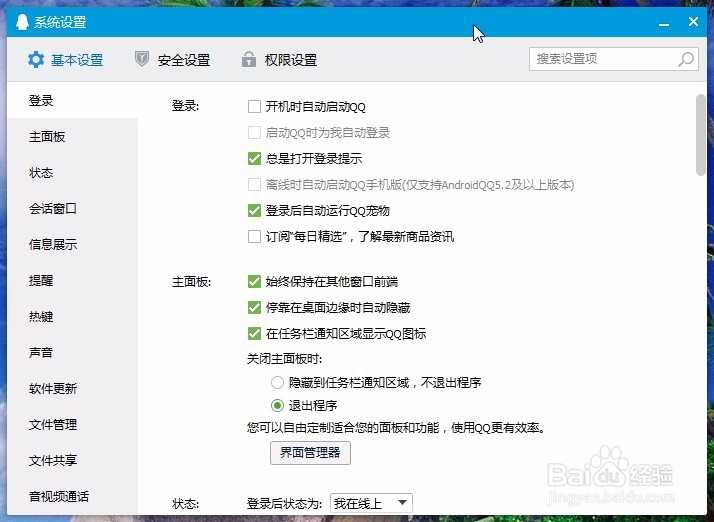The height and width of the screenshot is (522, 714).
Task: Click the 搜索设置项 search field
Action: pyautogui.click(x=614, y=59)
